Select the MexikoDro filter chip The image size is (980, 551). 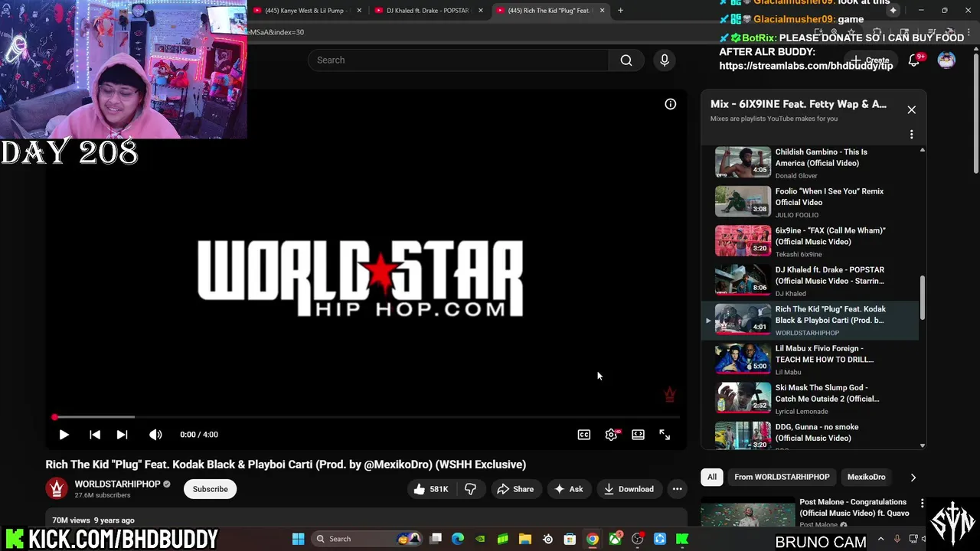tap(866, 477)
